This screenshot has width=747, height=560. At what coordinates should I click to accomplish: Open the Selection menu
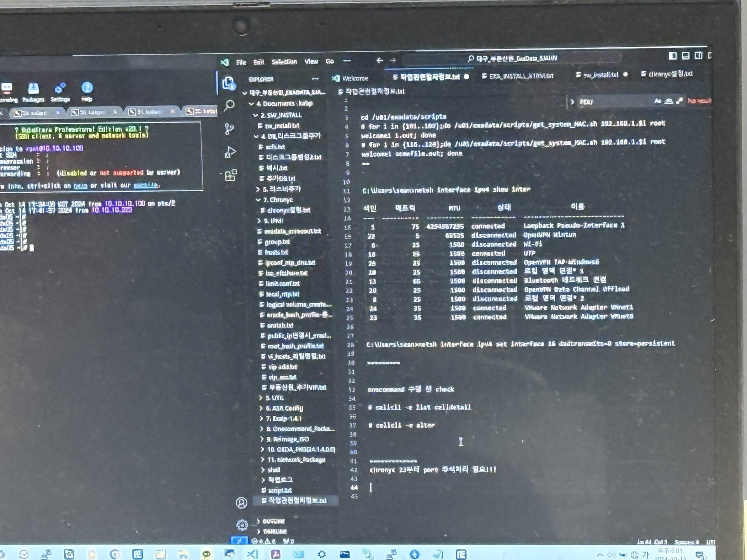[x=284, y=62]
